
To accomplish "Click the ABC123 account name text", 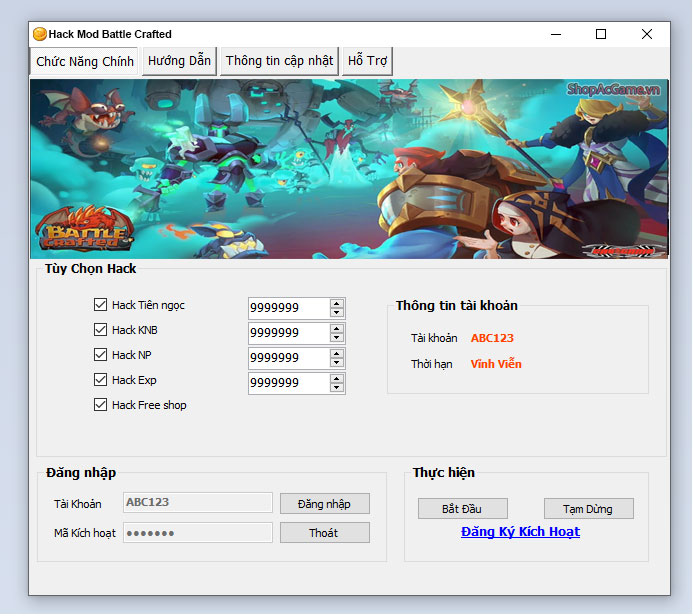I will 492,338.
